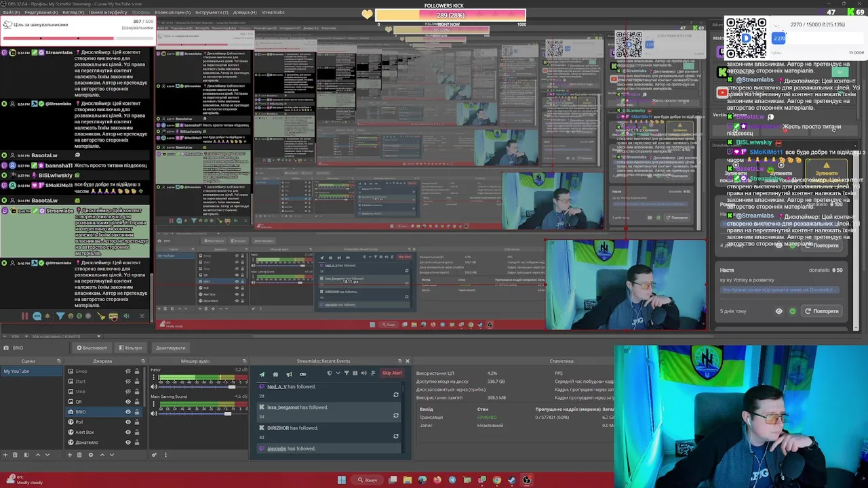Mute Main Gaming Sound speaker icon
Viewport: 868px width, 488px height.
154,413
